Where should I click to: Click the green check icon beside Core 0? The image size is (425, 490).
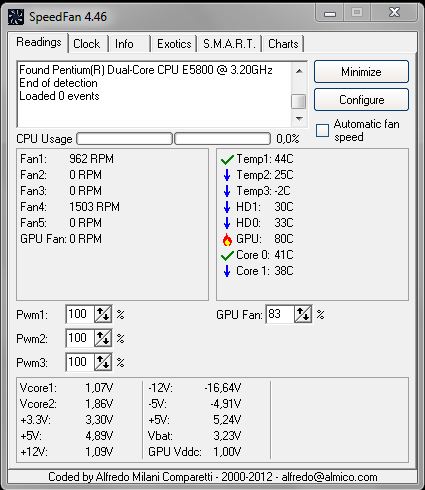pos(227,255)
